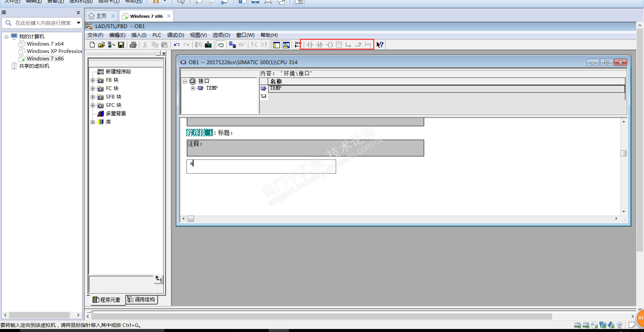Image resolution: width=644 pixels, height=332 pixels.
Task: Toggle the details view icon
Action: pyautogui.click(x=286, y=45)
